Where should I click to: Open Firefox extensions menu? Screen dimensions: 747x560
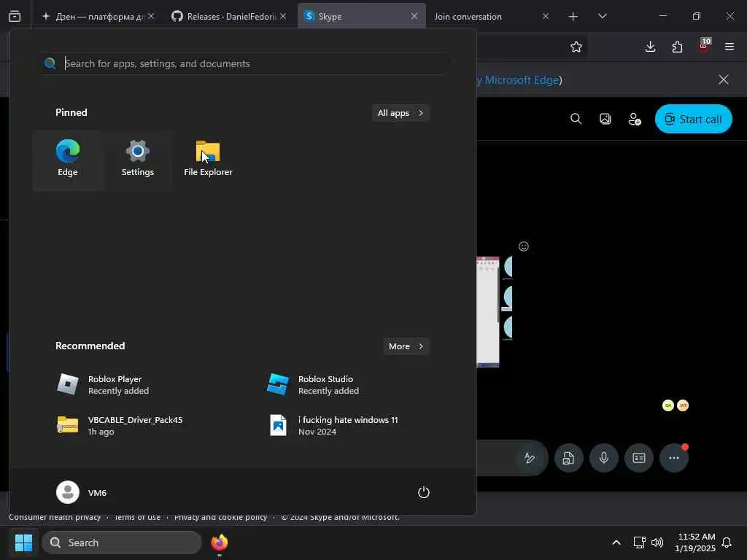(x=677, y=47)
